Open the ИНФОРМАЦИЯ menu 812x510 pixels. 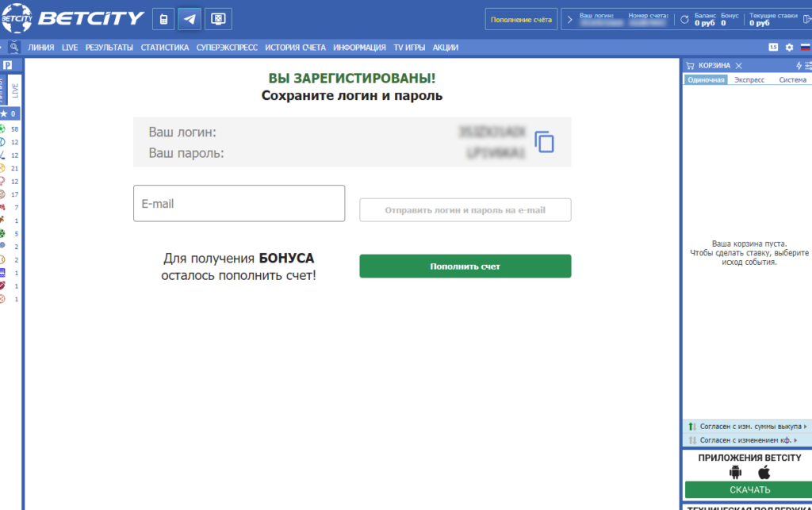pos(359,48)
